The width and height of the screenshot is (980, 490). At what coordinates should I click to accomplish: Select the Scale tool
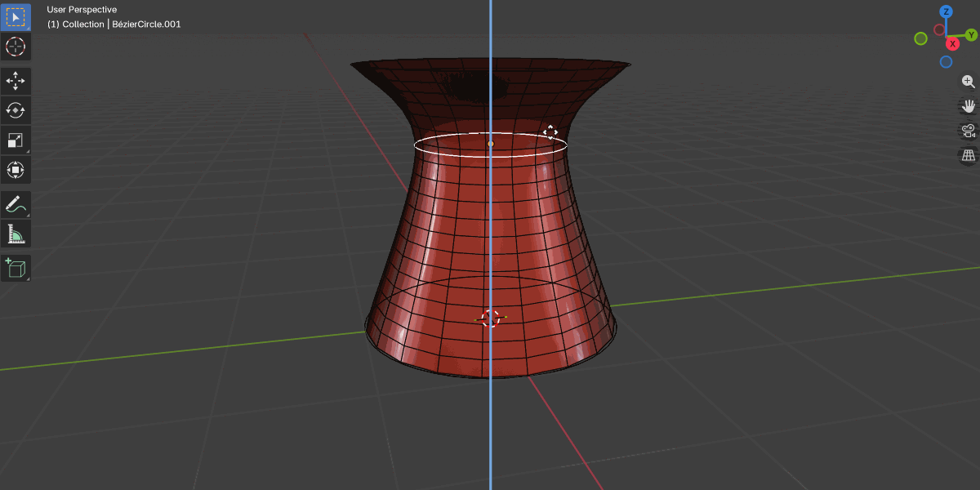pyautogui.click(x=16, y=140)
